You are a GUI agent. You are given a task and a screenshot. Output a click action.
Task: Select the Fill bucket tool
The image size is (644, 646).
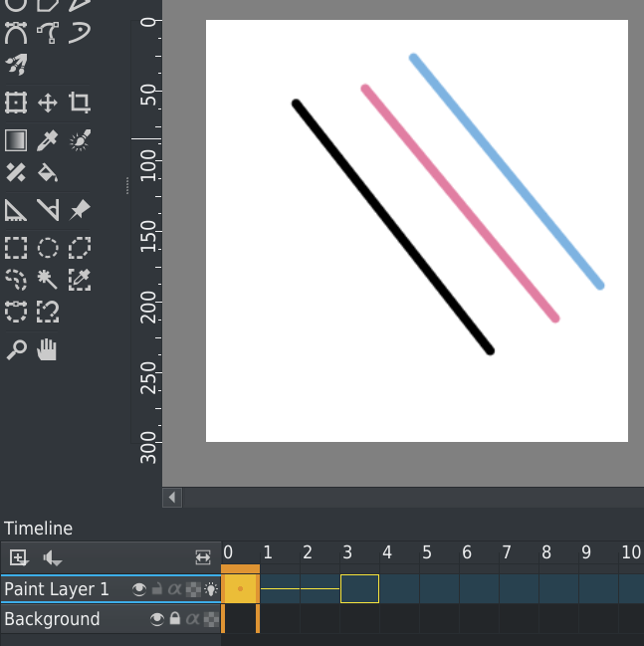tap(48, 172)
